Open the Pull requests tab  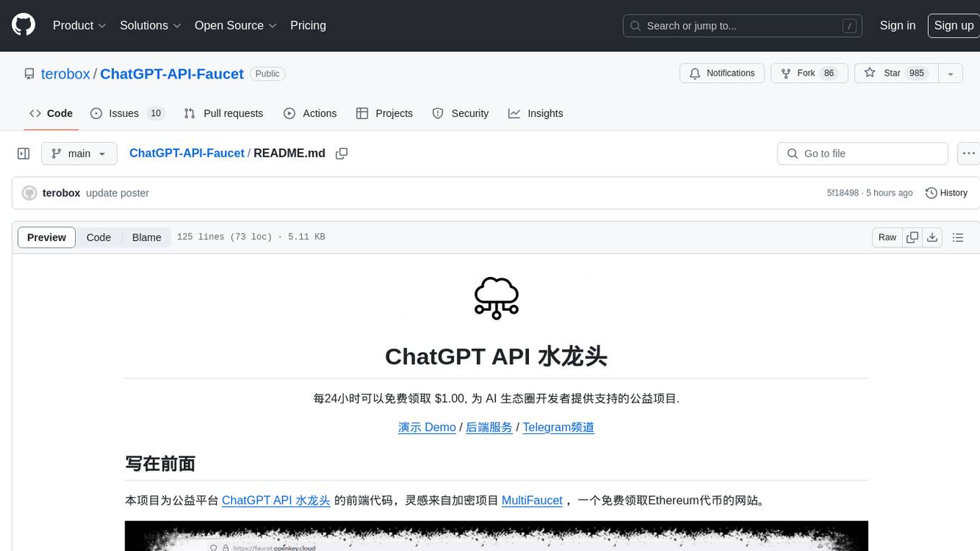pyautogui.click(x=223, y=113)
